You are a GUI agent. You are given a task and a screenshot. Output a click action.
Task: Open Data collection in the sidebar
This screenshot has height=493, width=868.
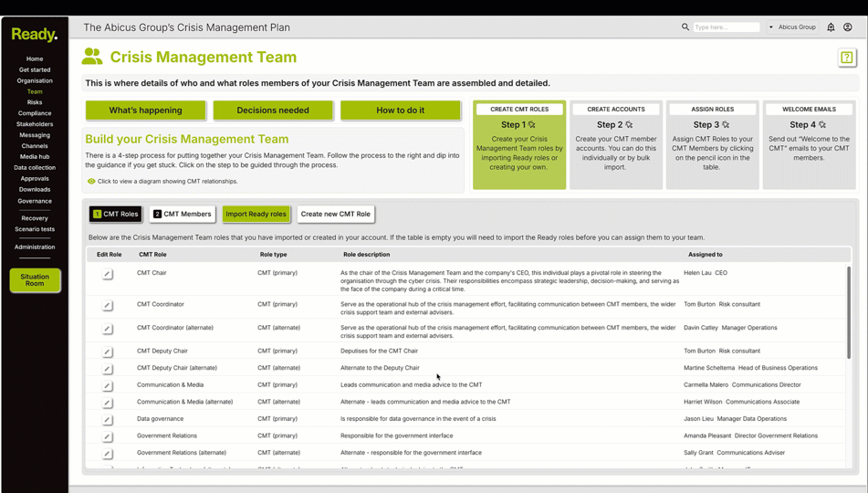[35, 167]
